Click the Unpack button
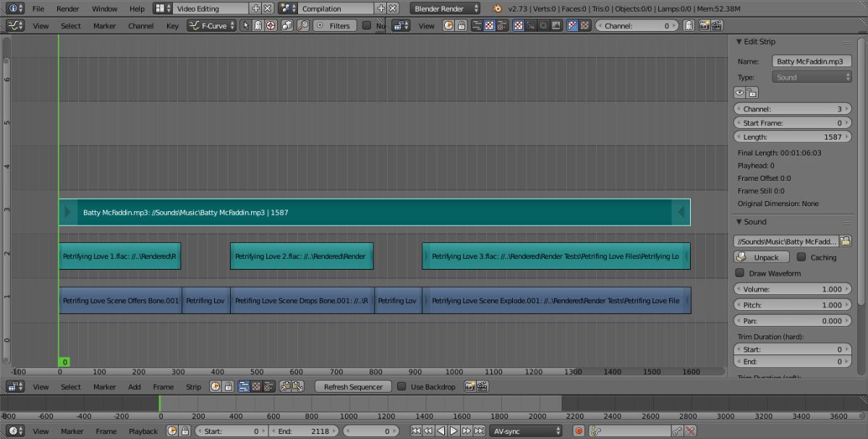 pos(762,257)
